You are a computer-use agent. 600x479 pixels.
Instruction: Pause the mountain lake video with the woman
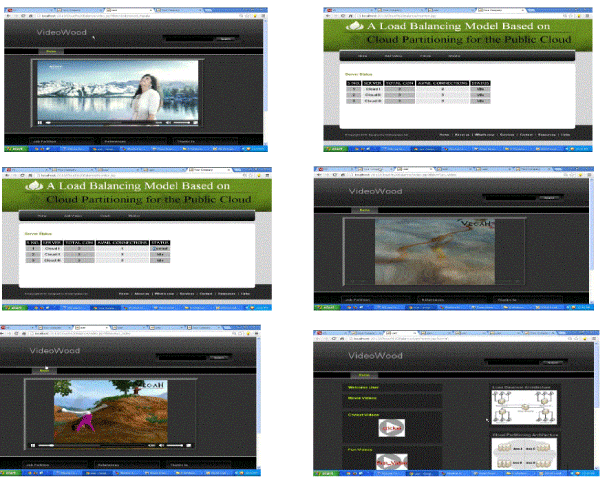click(40, 122)
